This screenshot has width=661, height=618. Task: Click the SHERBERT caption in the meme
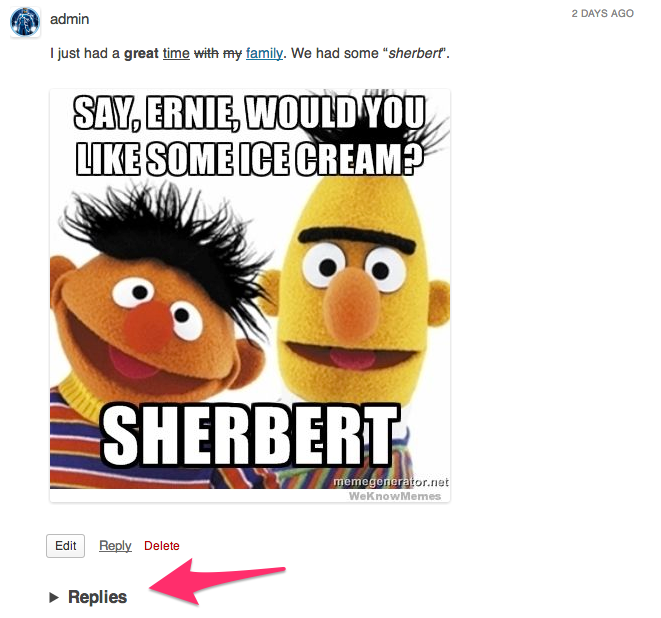click(x=250, y=436)
